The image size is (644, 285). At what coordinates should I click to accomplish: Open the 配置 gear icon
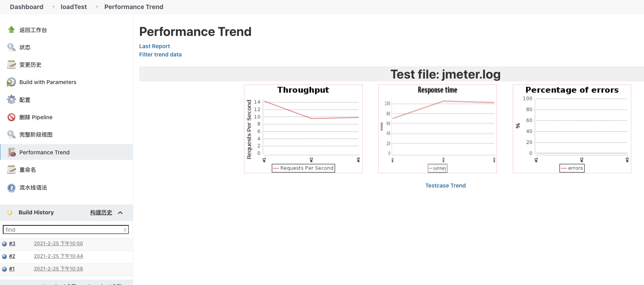point(11,100)
